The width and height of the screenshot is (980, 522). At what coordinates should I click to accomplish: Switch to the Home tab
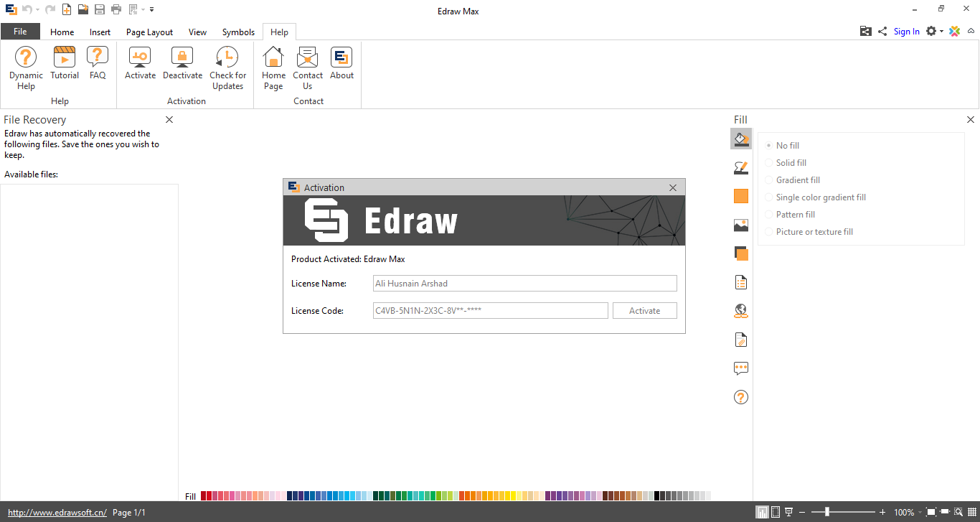click(x=62, y=32)
